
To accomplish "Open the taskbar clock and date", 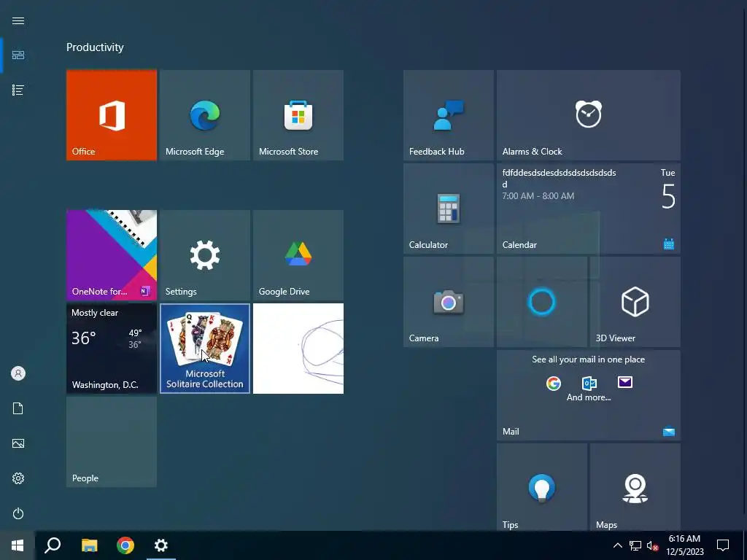I will [x=684, y=545].
